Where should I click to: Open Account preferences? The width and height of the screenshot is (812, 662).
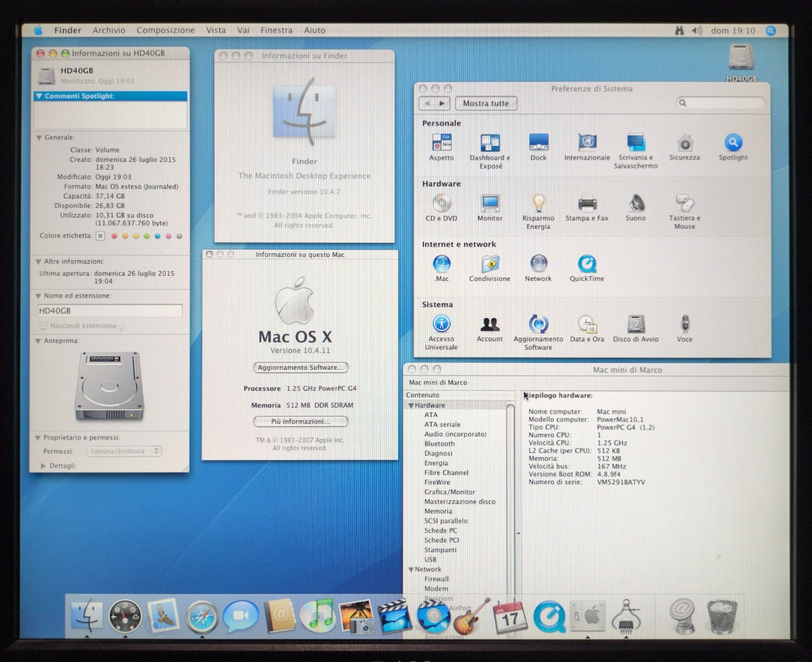pos(490,329)
